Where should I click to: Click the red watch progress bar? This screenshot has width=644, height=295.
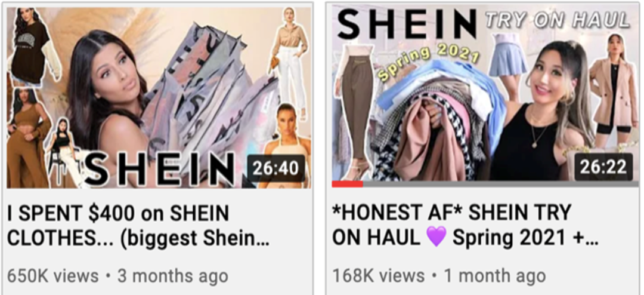click(347, 184)
